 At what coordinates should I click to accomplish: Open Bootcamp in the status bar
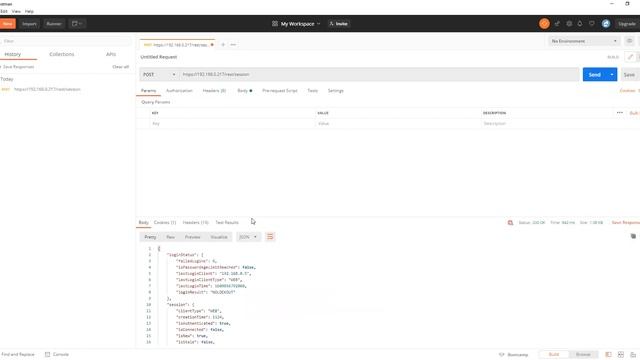pos(513,354)
